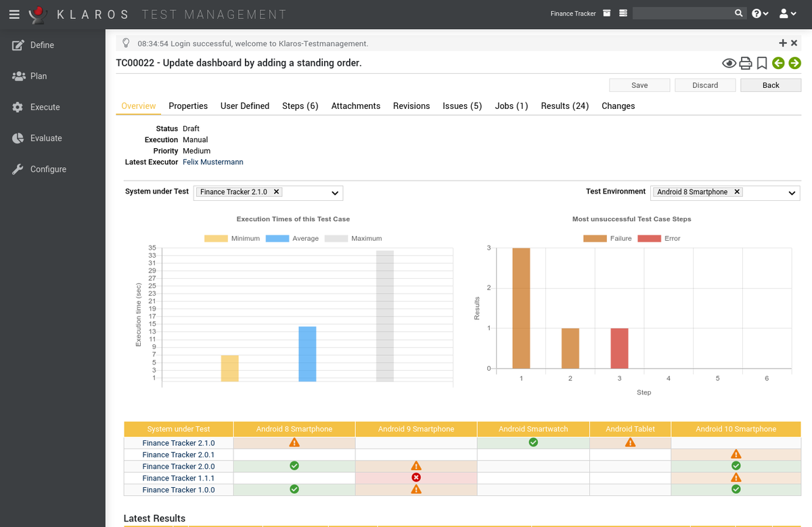Click the search magnifier icon
812x527 pixels.
pos(739,14)
